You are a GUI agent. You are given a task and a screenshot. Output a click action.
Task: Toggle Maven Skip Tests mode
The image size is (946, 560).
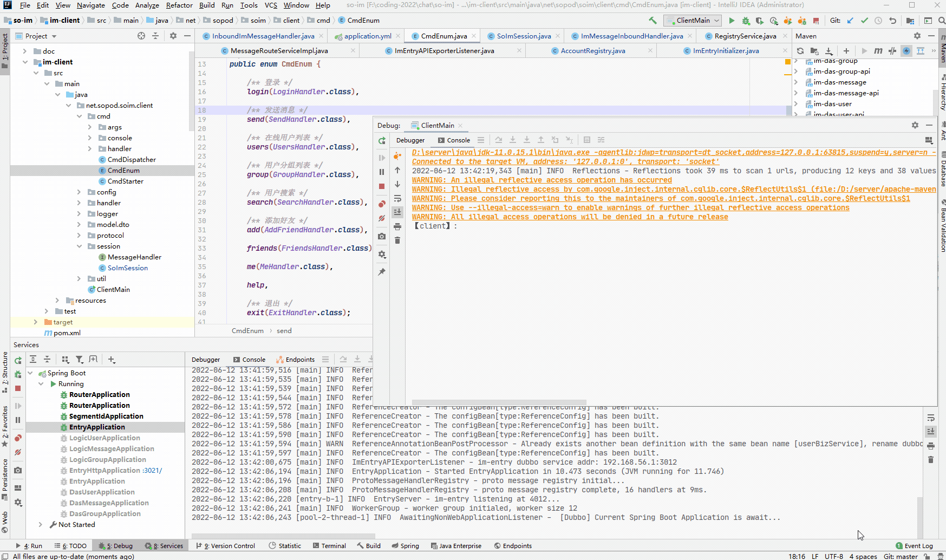click(x=906, y=51)
